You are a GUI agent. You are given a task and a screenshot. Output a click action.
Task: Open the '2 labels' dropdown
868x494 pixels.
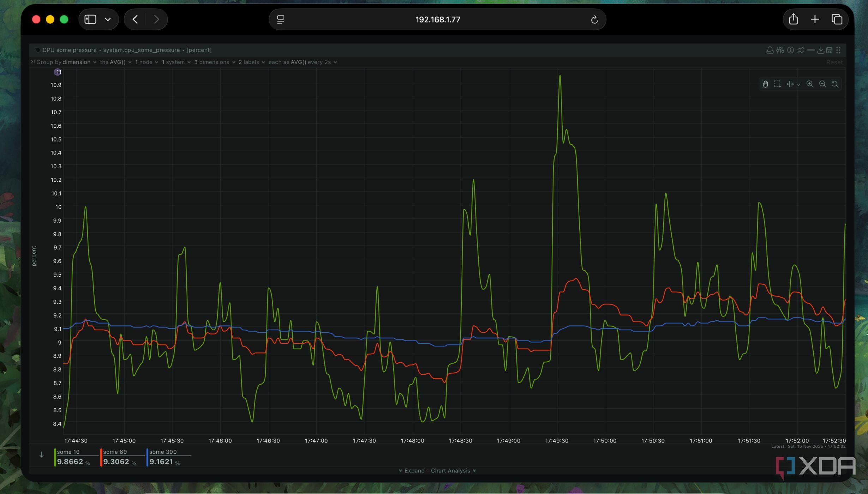pyautogui.click(x=252, y=62)
